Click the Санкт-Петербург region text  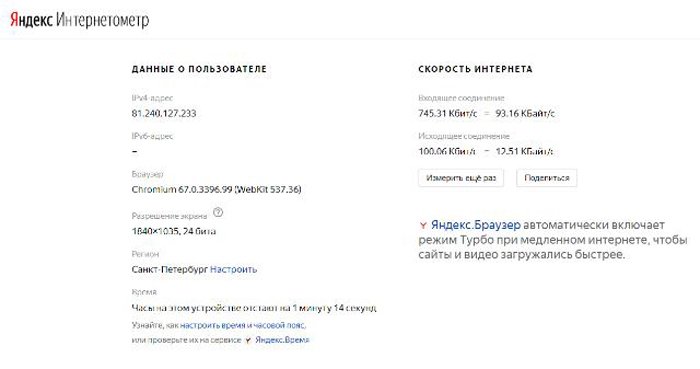[x=170, y=269]
